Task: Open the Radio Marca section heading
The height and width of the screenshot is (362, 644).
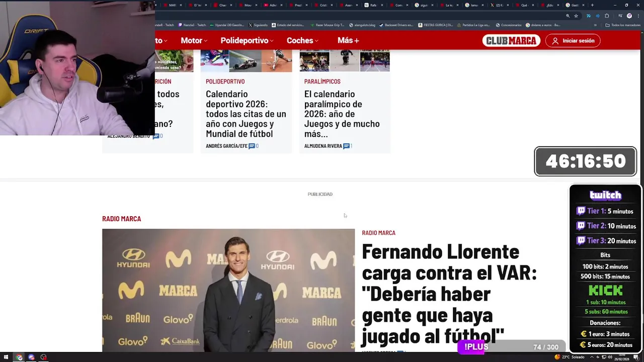Action: pos(121,219)
